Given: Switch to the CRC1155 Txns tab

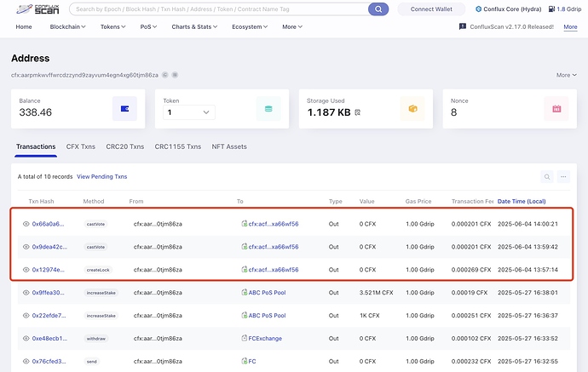Looking at the screenshot, I should [178, 146].
